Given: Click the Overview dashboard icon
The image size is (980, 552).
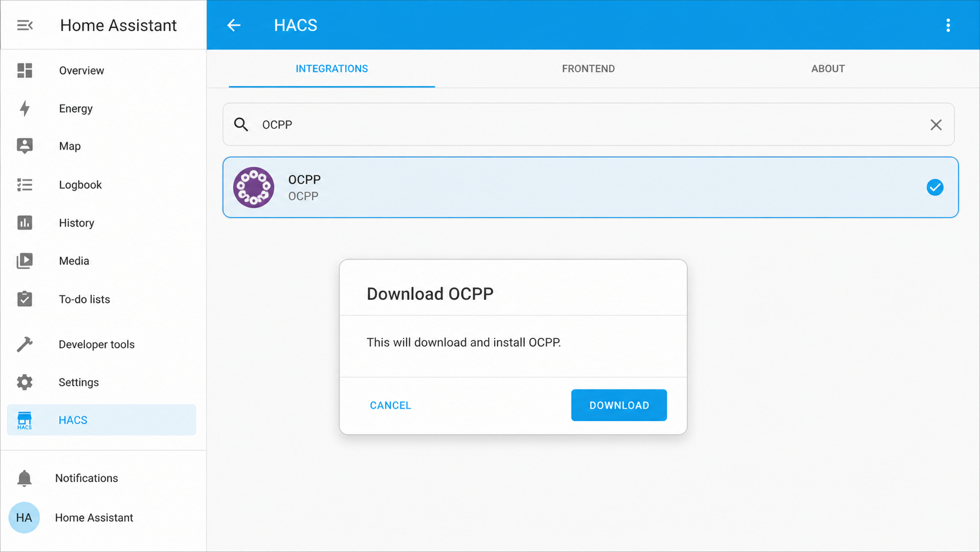Looking at the screenshot, I should click(25, 70).
